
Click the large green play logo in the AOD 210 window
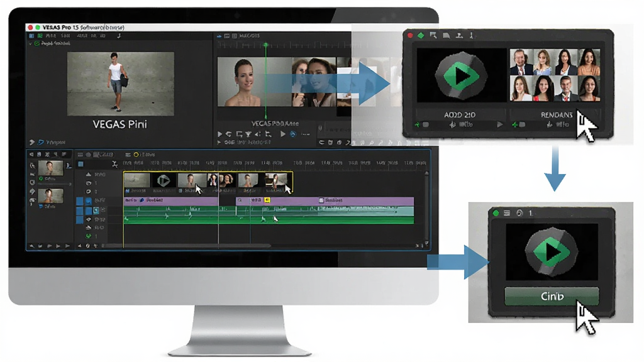tap(462, 75)
